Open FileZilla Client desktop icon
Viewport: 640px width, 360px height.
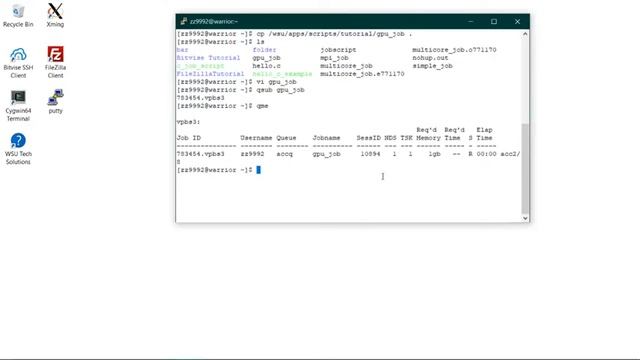[55, 63]
